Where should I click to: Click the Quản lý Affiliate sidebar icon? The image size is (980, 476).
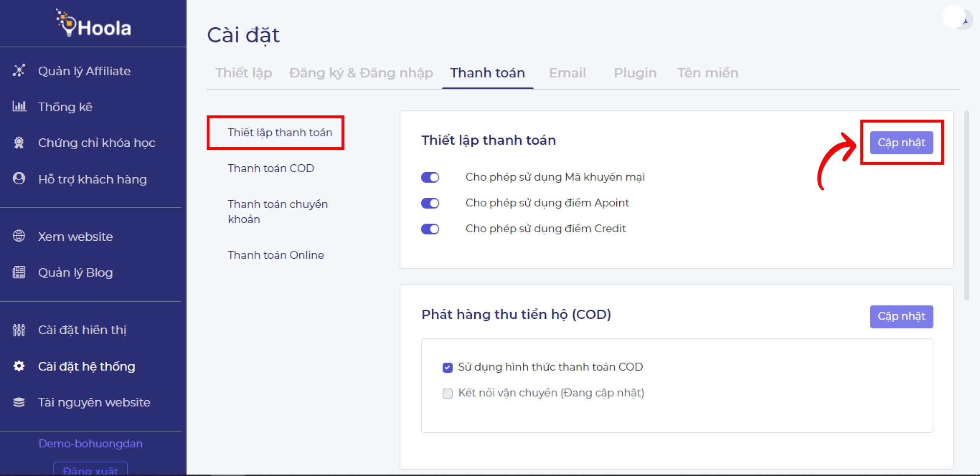19,71
